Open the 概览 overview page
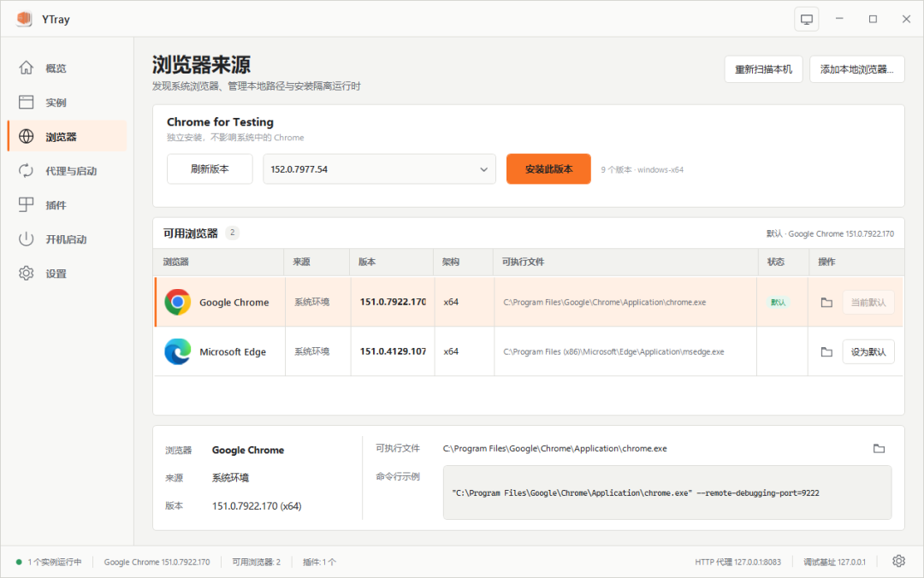The height and width of the screenshot is (578, 924). point(67,68)
